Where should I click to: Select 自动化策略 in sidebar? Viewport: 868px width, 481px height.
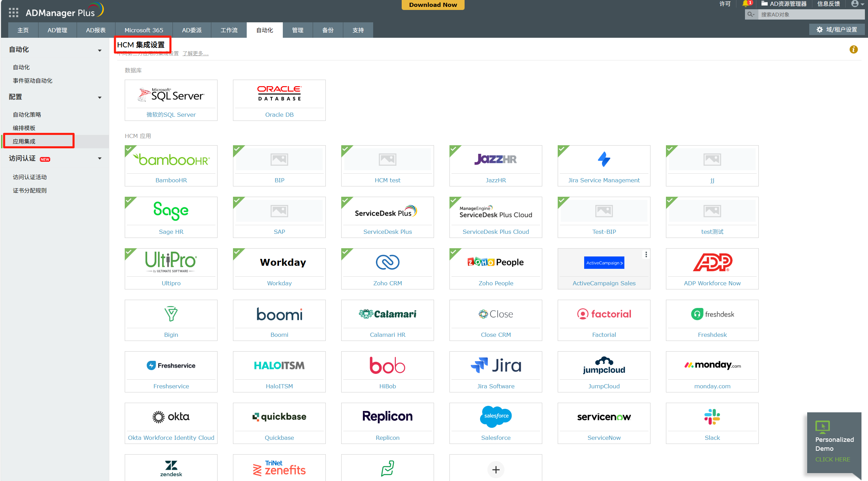coord(27,115)
